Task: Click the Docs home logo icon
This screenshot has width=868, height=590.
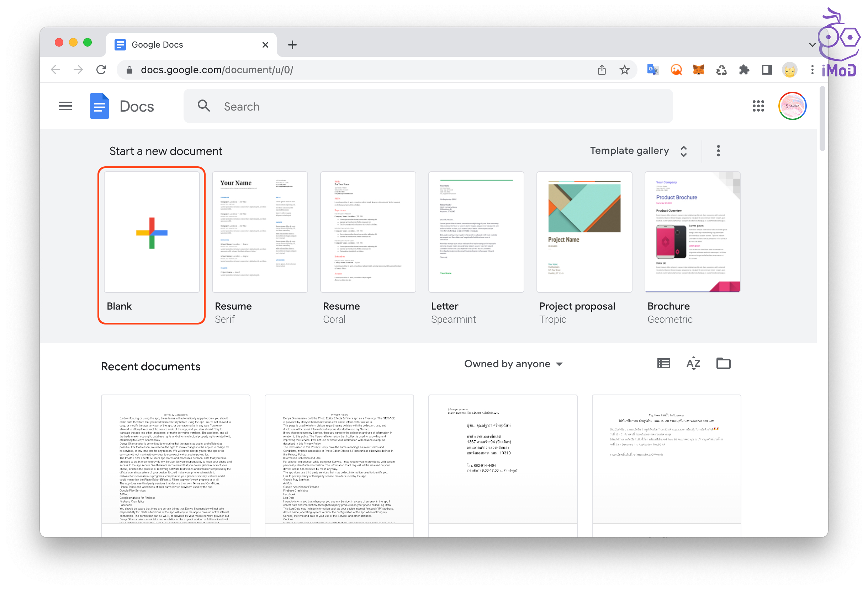Action: click(x=99, y=106)
